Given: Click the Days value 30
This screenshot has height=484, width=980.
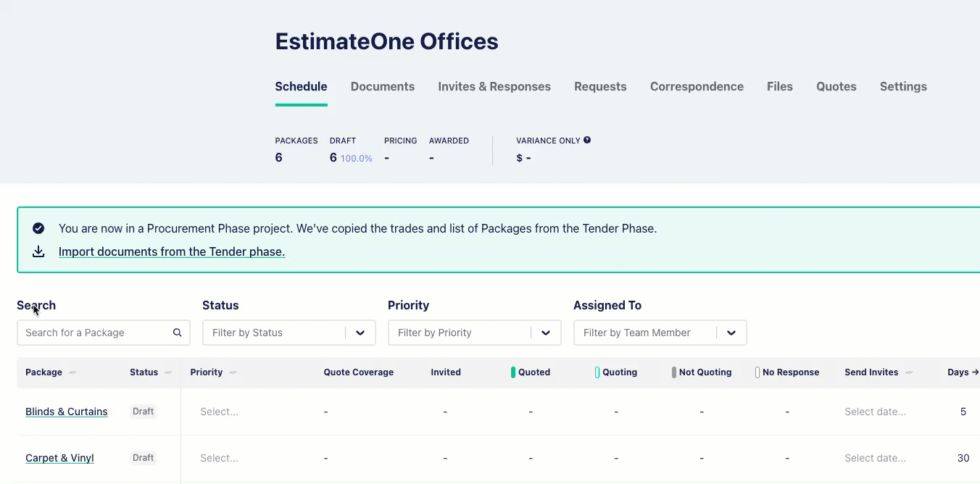Looking at the screenshot, I should click(x=963, y=458).
